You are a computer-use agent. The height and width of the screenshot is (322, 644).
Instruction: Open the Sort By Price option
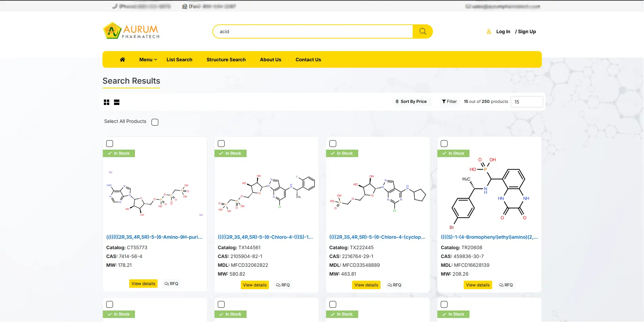411,102
